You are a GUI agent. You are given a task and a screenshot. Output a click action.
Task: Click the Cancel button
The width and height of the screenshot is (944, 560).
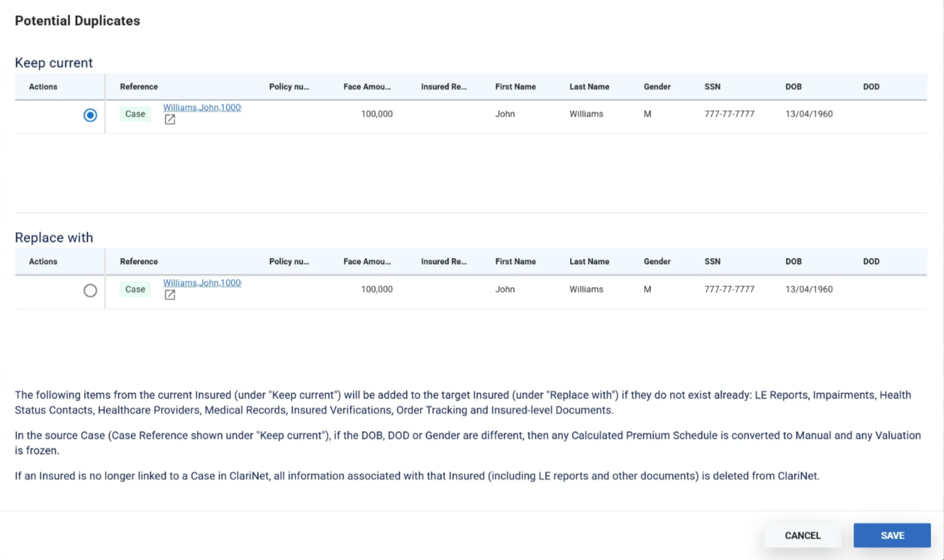coord(803,535)
